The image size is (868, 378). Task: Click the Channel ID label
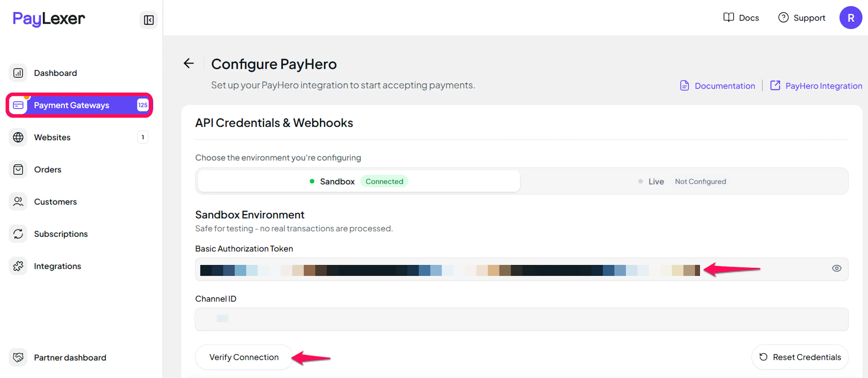click(x=216, y=299)
